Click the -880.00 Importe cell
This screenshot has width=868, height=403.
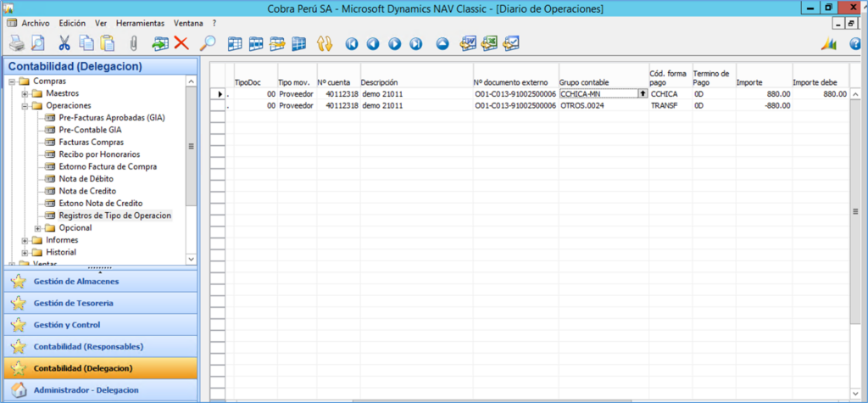(x=764, y=105)
